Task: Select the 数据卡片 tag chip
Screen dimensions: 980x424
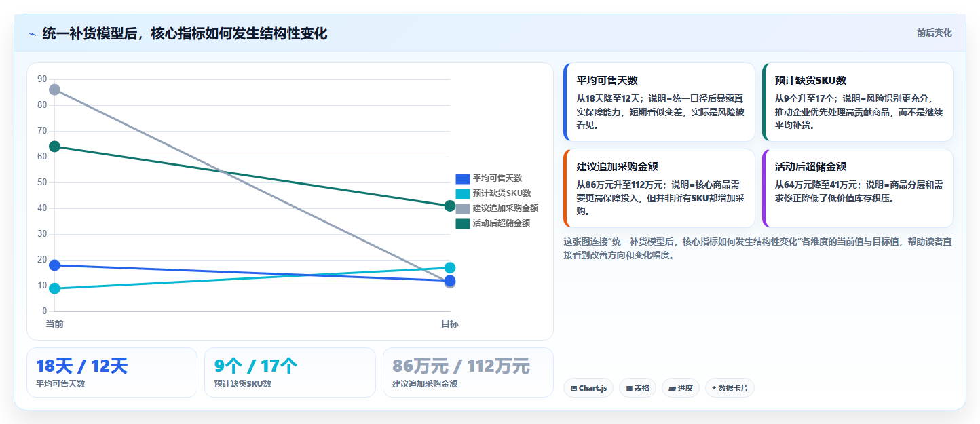Action: [730, 388]
